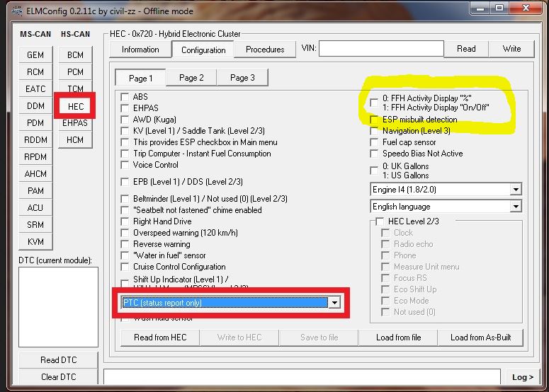Screen dimensions: 549x392
Task: Open Page 3 tab
Action: click(x=242, y=78)
